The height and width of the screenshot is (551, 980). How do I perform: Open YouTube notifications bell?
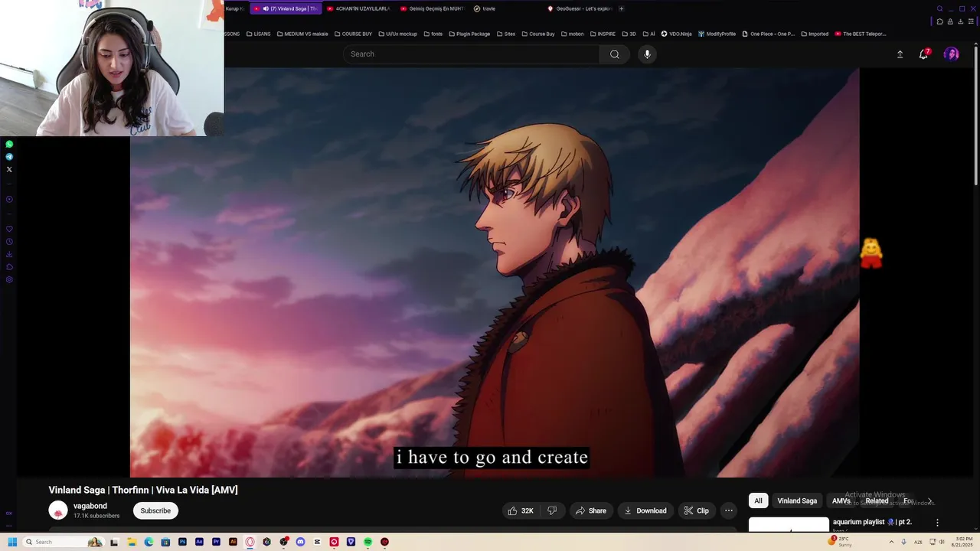(x=923, y=54)
